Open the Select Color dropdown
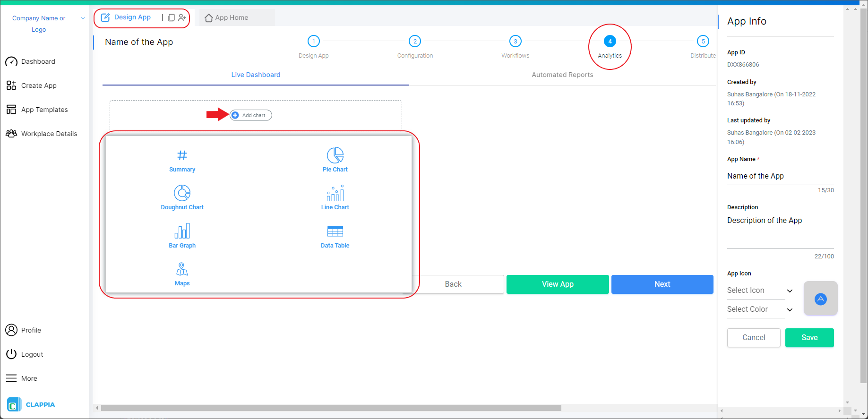Viewport: 868px width, 419px height. point(760,309)
